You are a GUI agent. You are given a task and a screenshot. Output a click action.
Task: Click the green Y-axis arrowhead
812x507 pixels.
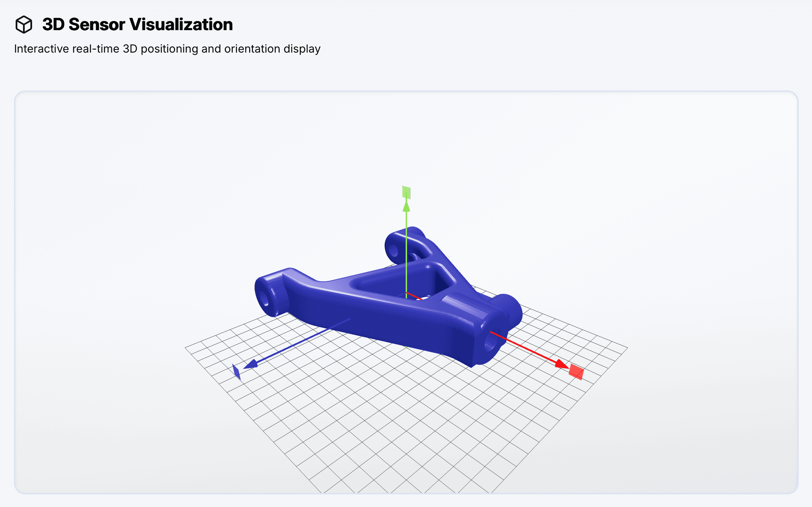406,207
